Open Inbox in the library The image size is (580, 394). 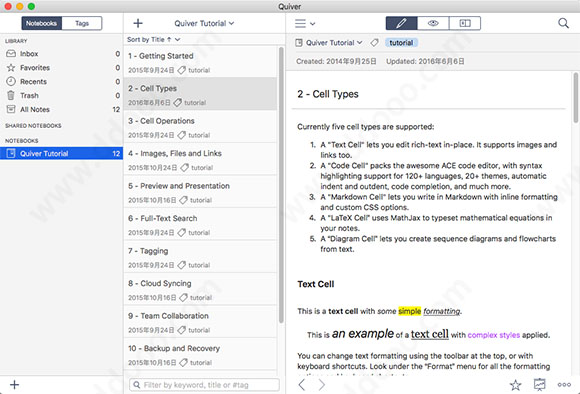coord(61,54)
